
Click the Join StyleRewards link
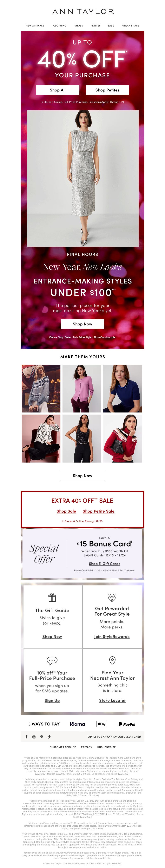[112, 637]
